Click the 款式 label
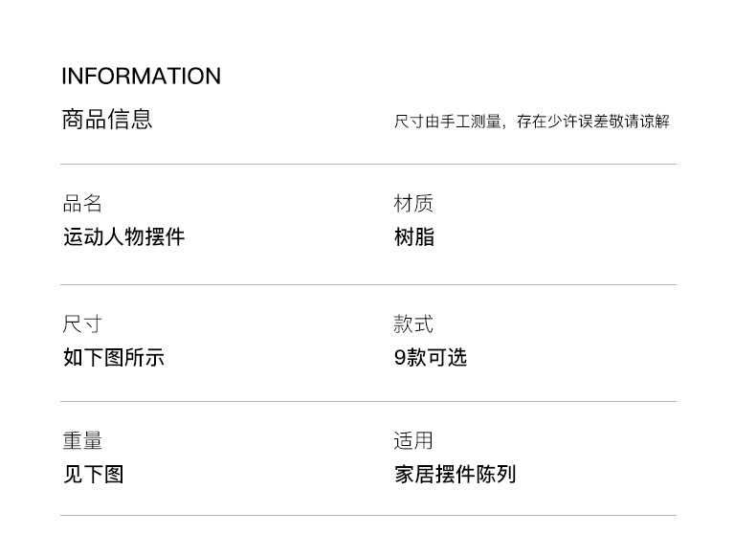Viewport: 756px width, 557px height. pos(413,323)
